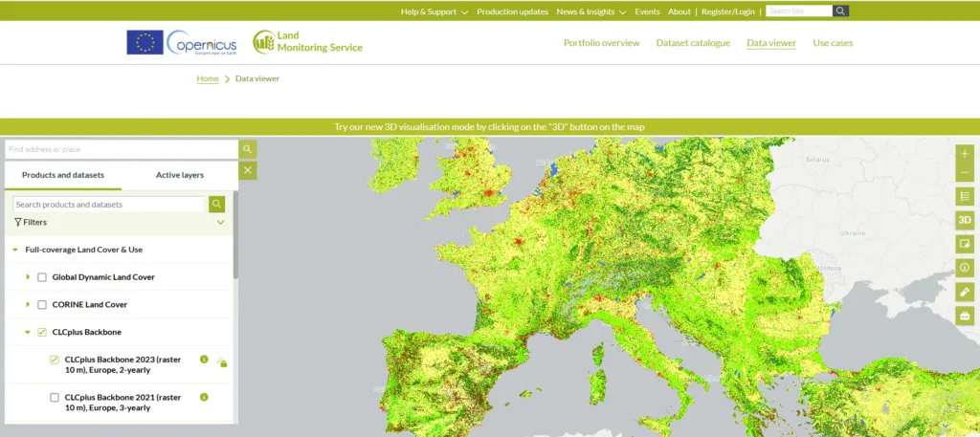
Task: Uncheck CLCplus Backbone 2023 layer checkbox
Action: (x=55, y=360)
